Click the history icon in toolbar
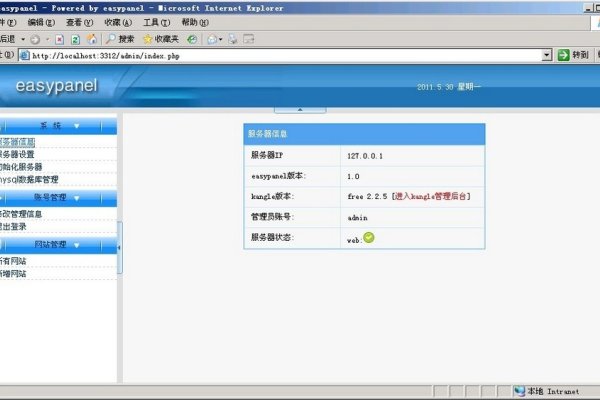600x400 pixels. click(192, 39)
